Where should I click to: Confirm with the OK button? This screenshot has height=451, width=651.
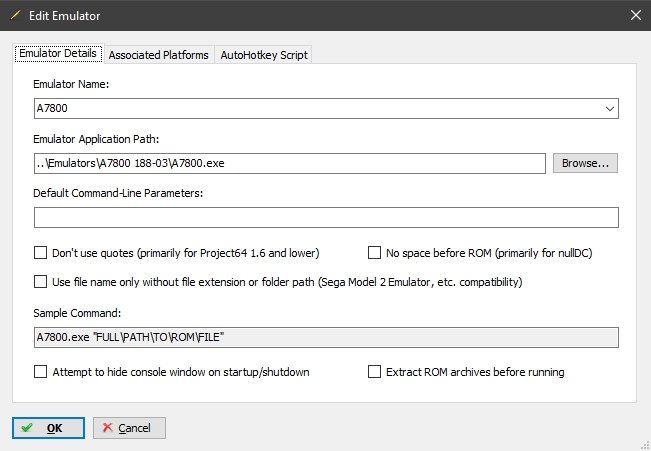pos(48,428)
